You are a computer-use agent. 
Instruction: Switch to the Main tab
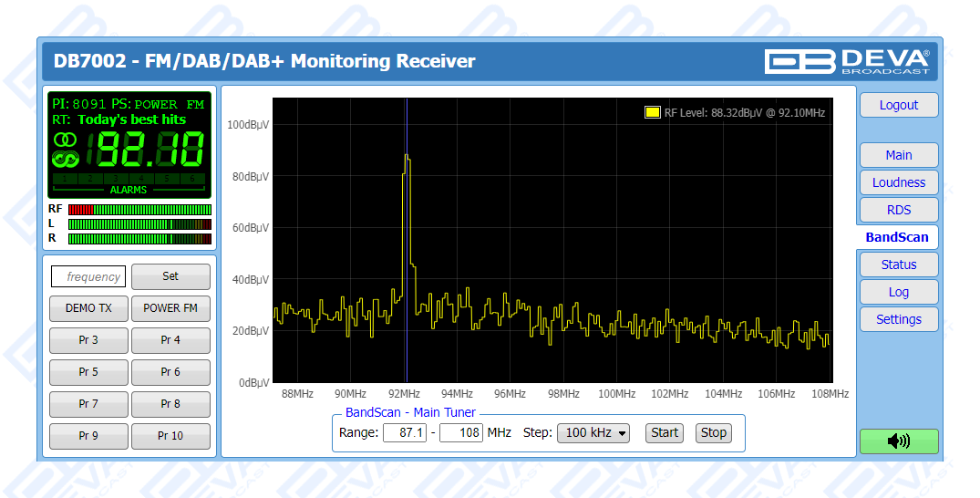tap(898, 155)
